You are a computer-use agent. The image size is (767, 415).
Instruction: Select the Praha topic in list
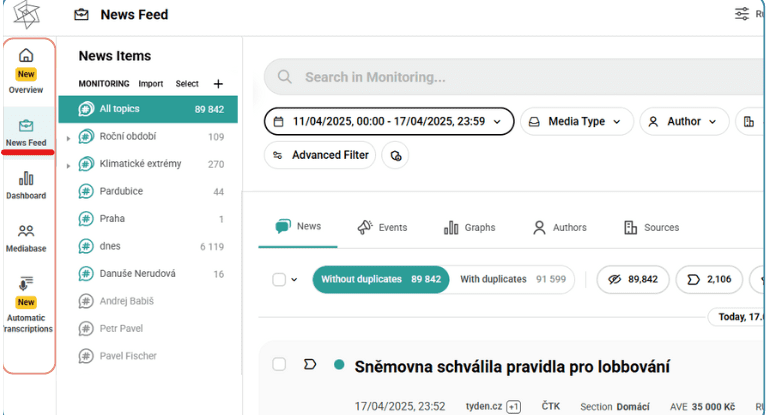112,218
